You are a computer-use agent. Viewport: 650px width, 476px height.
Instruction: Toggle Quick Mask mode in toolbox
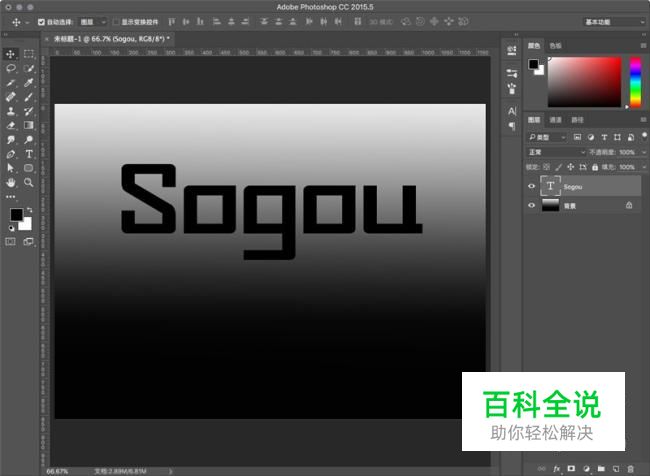click(10, 242)
